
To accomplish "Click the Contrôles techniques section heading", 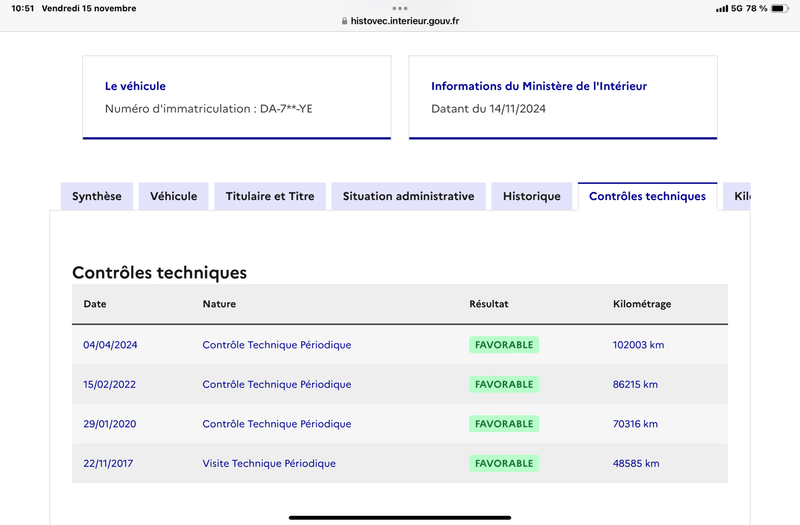I will coord(159,272).
